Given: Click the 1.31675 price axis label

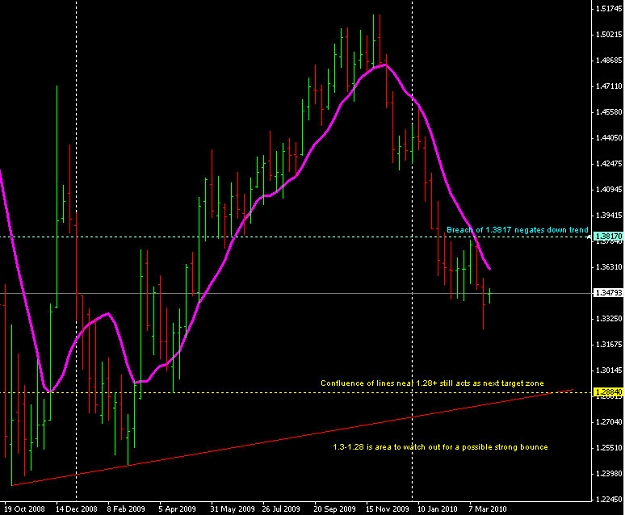Looking at the screenshot, I should coord(609,344).
